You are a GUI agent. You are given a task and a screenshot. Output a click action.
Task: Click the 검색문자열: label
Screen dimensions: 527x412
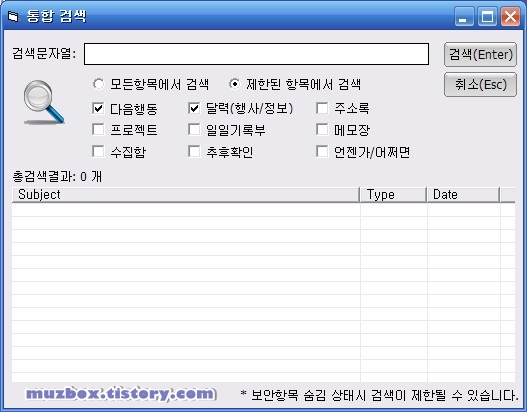tap(44, 53)
